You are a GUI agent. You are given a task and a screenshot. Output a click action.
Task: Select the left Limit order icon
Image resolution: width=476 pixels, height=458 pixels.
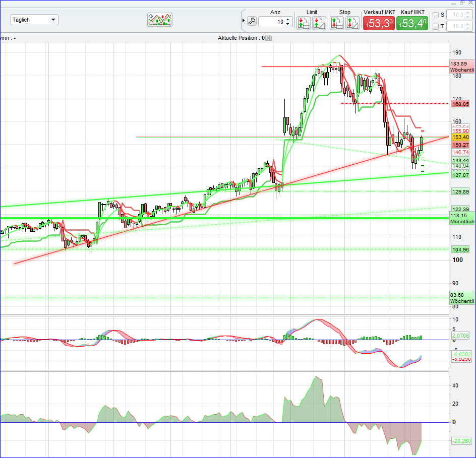[x=303, y=22]
